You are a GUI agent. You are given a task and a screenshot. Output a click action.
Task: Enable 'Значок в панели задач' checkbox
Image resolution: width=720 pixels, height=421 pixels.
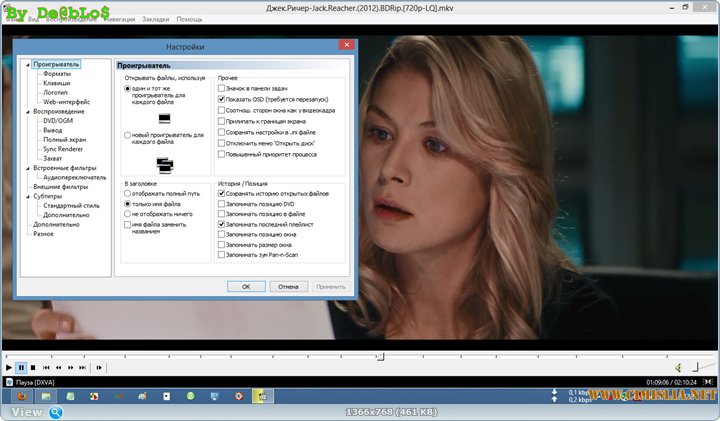[x=221, y=90]
